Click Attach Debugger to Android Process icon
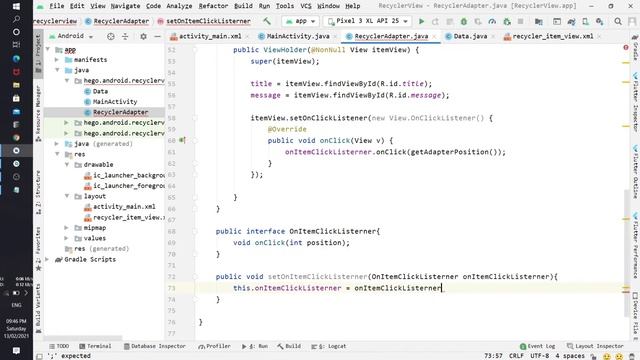 point(507,21)
